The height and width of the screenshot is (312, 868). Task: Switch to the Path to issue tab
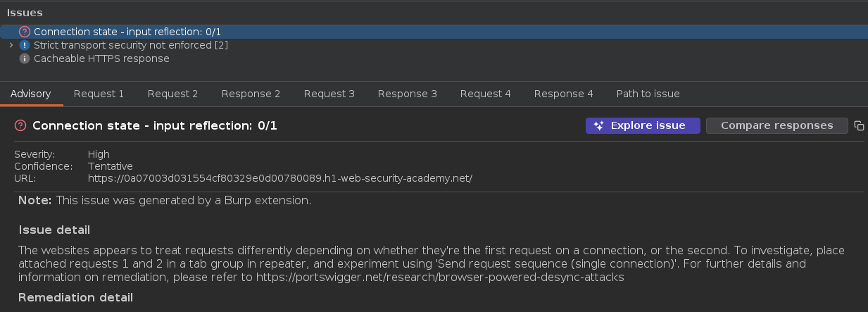(648, 94)
